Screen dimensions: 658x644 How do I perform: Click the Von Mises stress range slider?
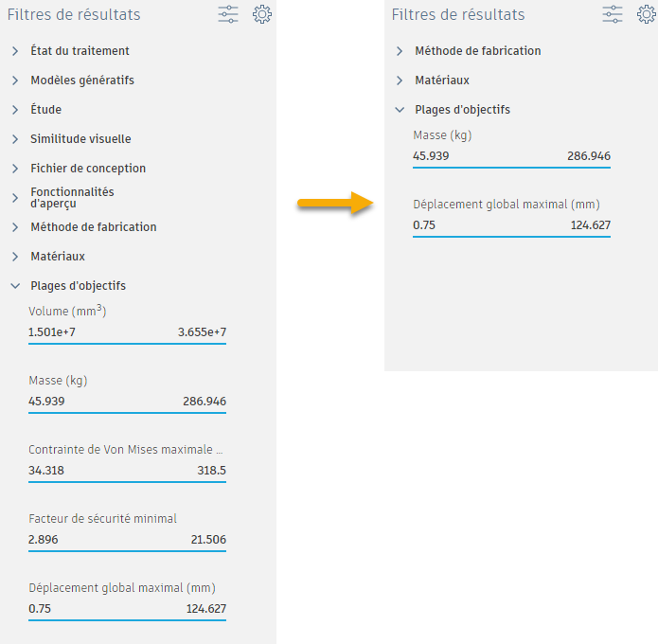(x=127, y=482)
